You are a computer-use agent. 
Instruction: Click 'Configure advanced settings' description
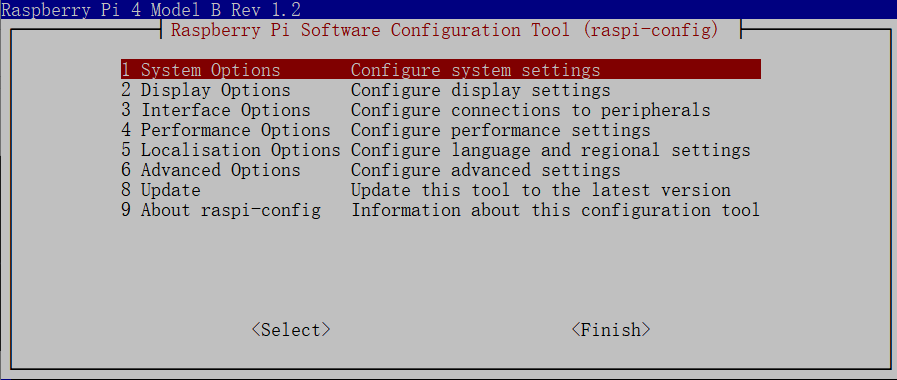coord(486,170)
